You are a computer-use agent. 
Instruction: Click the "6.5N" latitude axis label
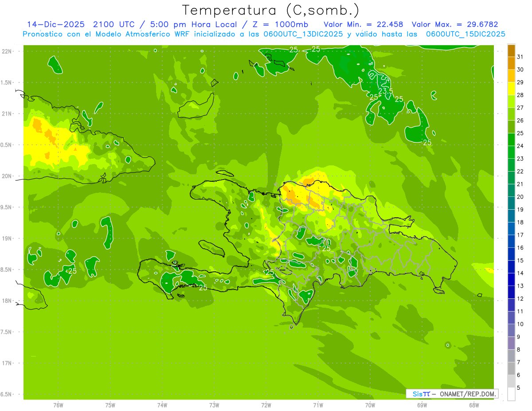pos(7,395)
